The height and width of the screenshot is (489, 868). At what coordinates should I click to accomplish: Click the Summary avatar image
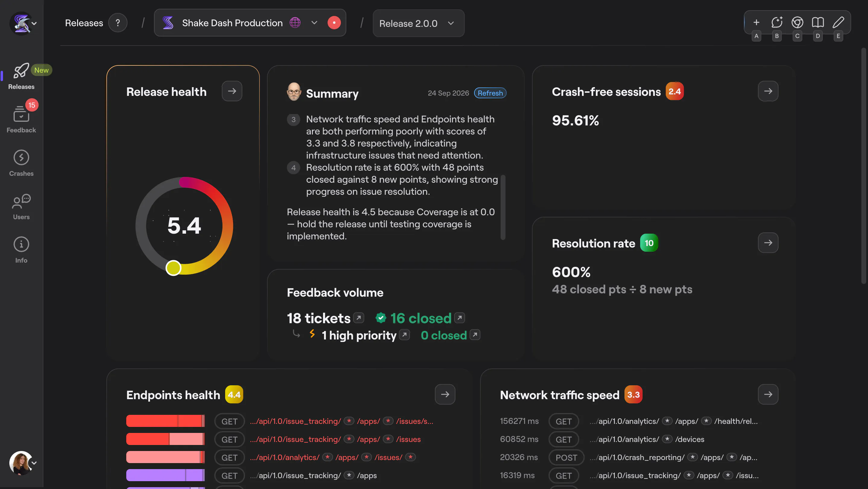click(x=294, y=92)
